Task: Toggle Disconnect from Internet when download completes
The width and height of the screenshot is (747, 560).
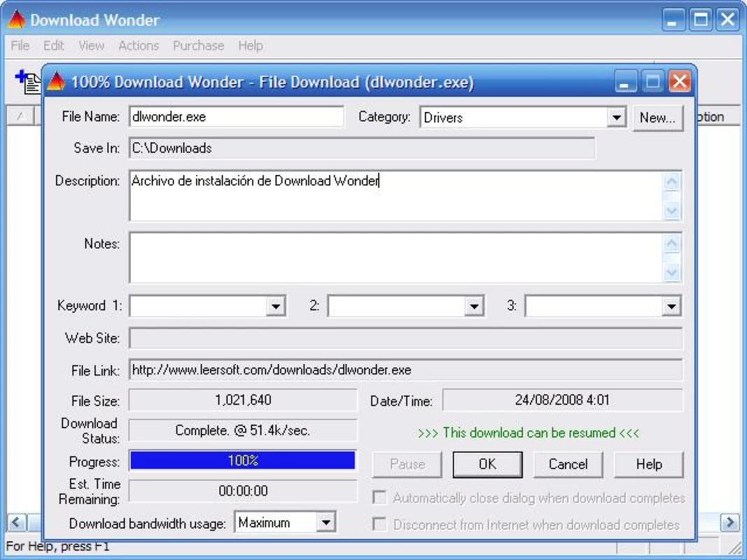Action: 379,524
